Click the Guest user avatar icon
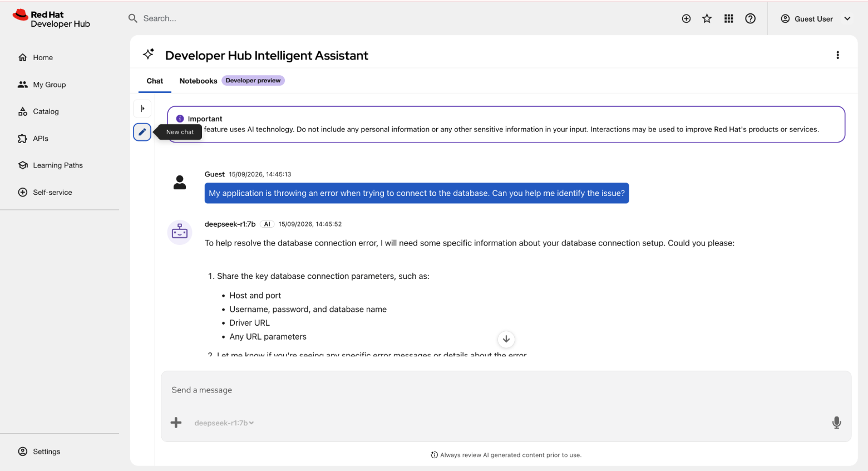 click(x=180, y=183)
